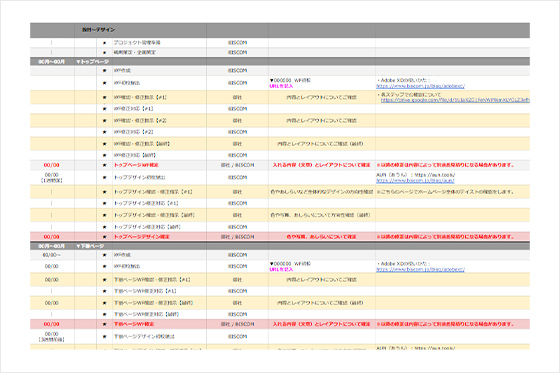The width and height of the screenshot is (560, 373).
Task: Select the red 00/00 date in the トップページデザイン確定 row
Action: click(52, 237)
